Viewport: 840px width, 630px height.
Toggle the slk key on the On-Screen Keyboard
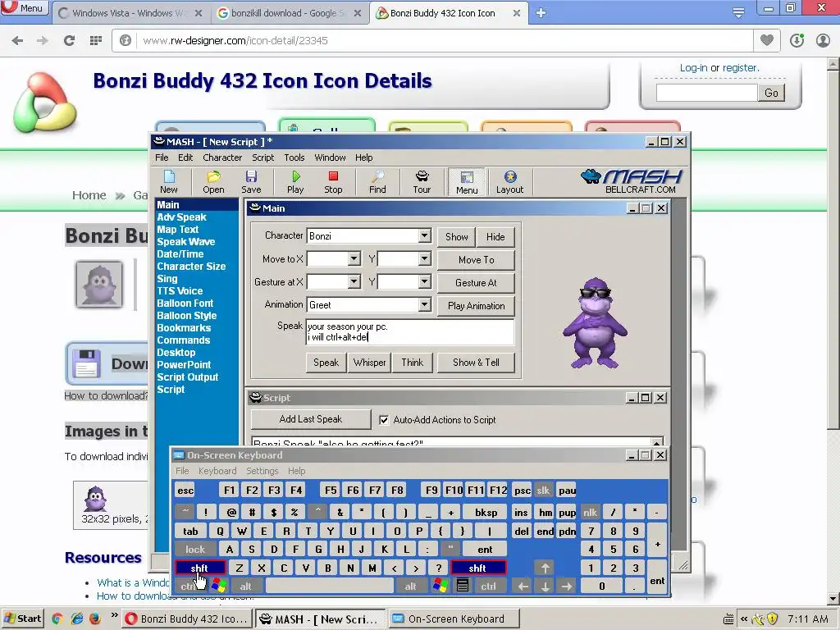pos(543,491)
